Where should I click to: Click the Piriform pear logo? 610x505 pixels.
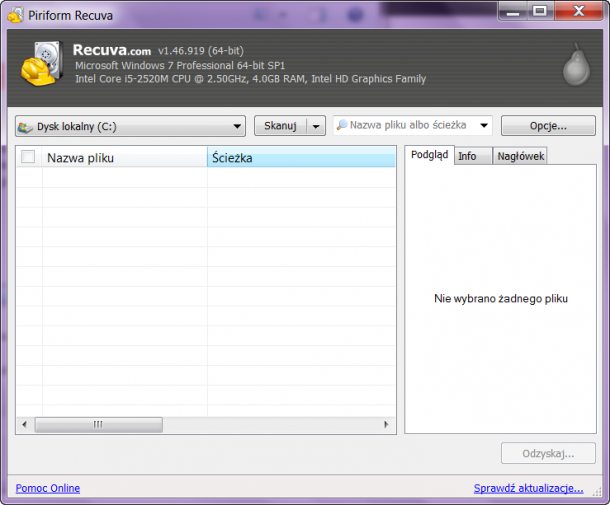pos(576,65)
